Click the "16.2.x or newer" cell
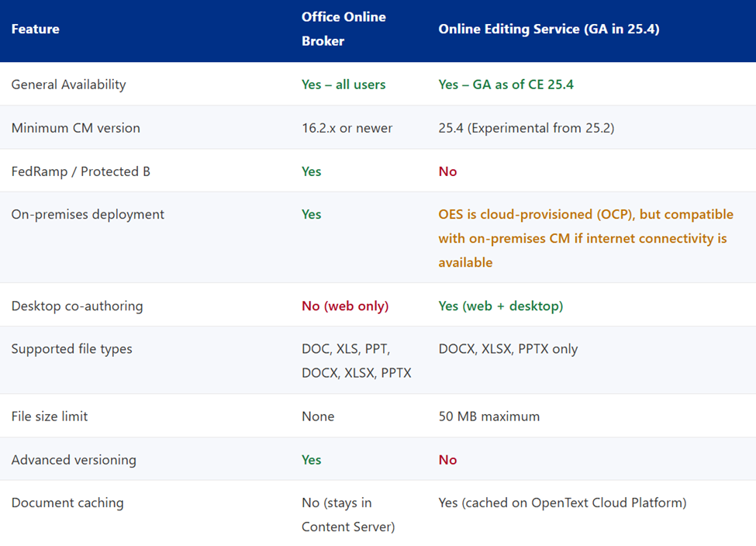756x546 pixels. (347, 128)
